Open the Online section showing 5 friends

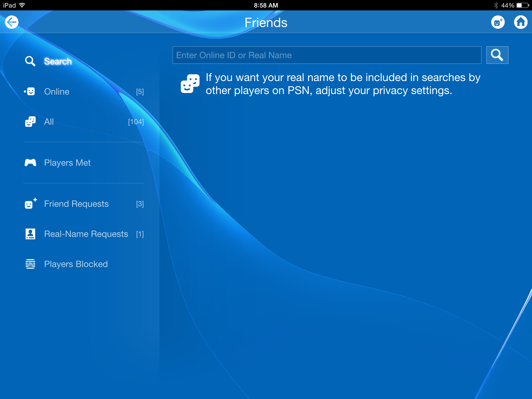[x=57, y=91]
